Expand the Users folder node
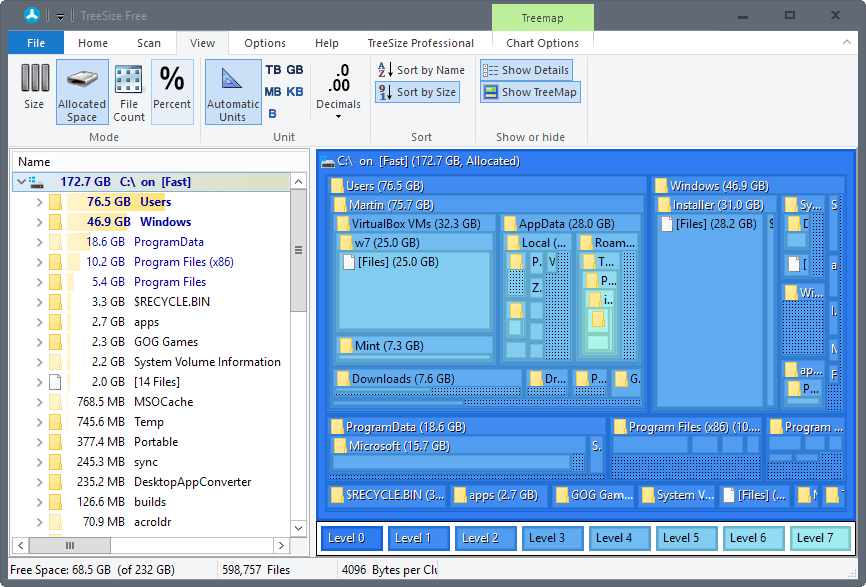Image resolution: width=866 pixels, height=587 pixels. 39,202
